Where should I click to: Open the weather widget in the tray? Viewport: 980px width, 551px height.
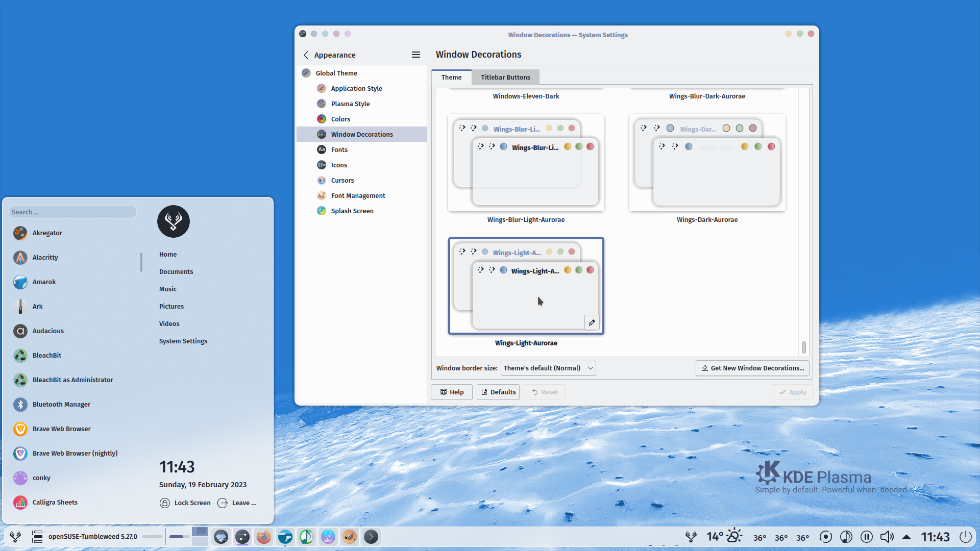coord(724,537)
